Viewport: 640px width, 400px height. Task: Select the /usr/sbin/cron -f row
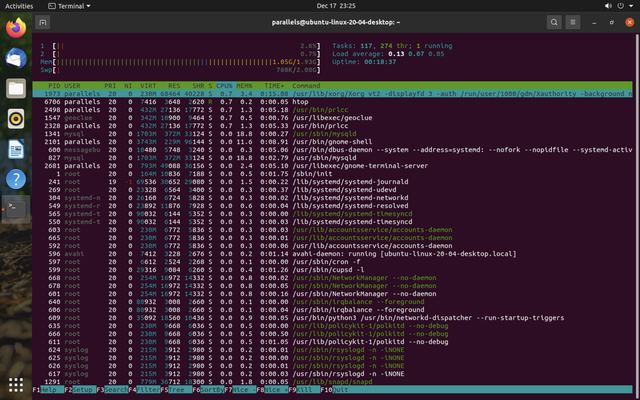click(x=332, y=262)
